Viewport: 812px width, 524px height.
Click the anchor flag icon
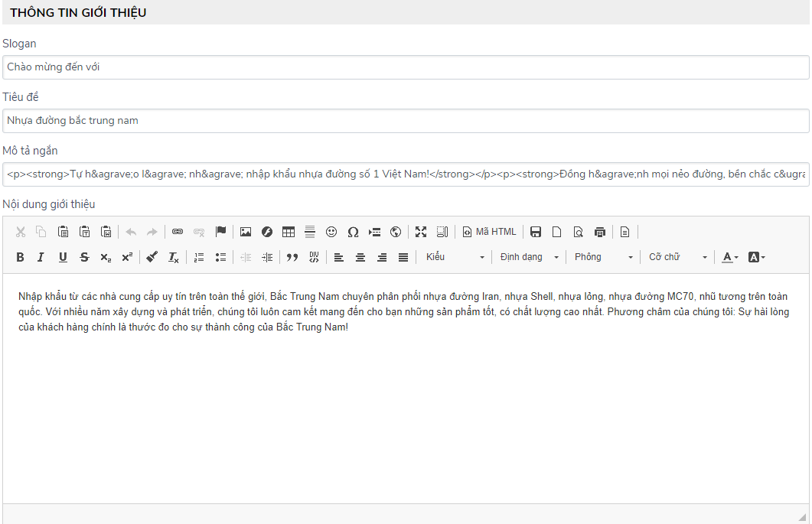(220, 232)
